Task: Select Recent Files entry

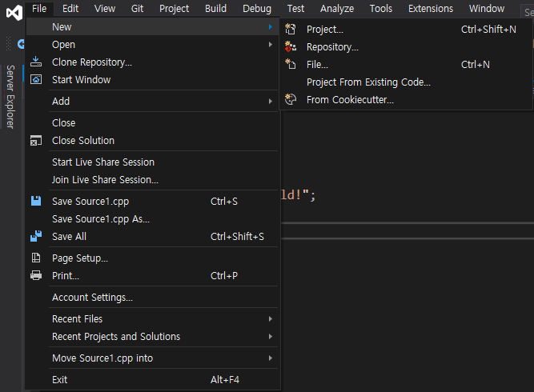Action: [x=153, y=319]
